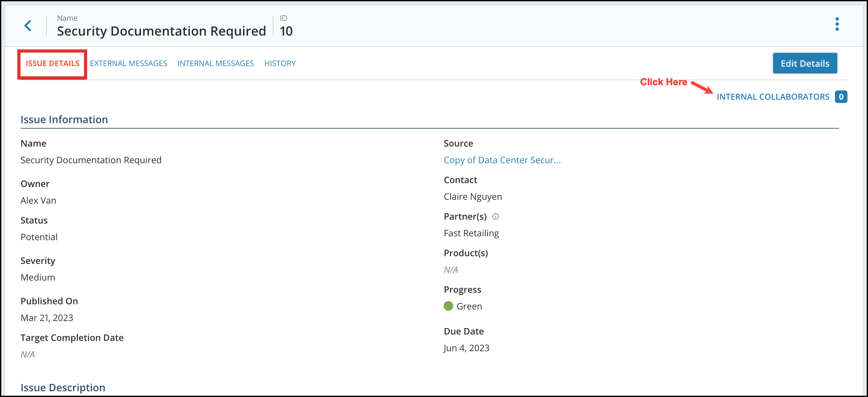Screen dimensions: 868x397
Task: Click the Contact field label
Action: click(460, 180)
